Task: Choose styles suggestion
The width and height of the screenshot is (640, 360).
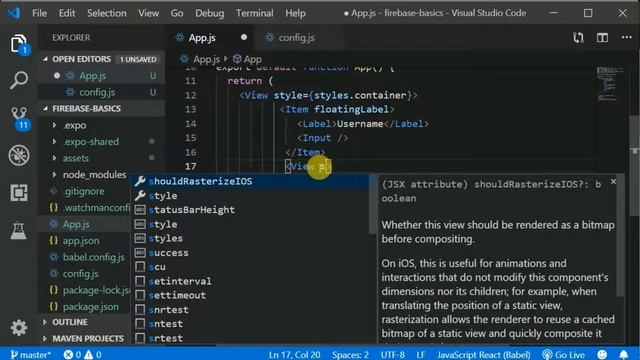Action: (x=250, y=238)
